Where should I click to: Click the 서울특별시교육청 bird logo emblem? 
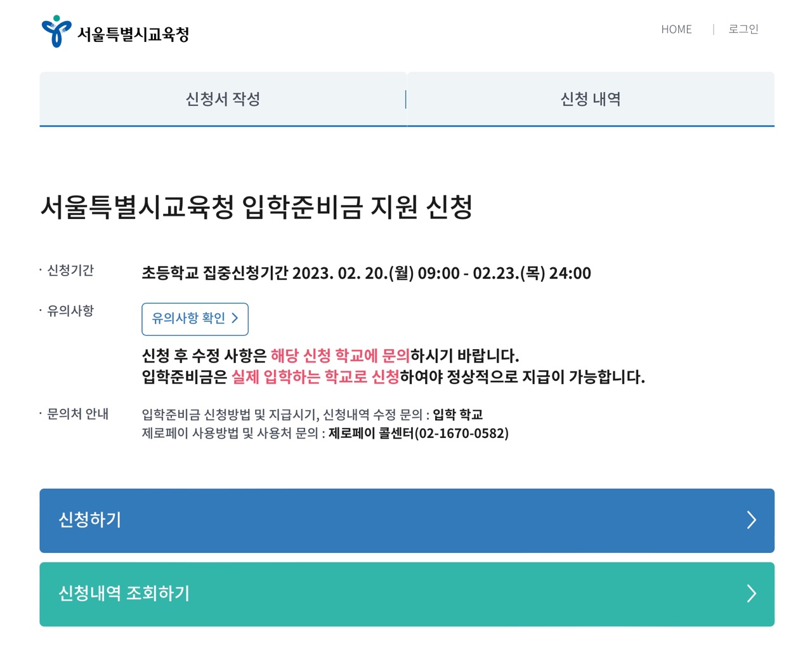(x=56, y=30)
